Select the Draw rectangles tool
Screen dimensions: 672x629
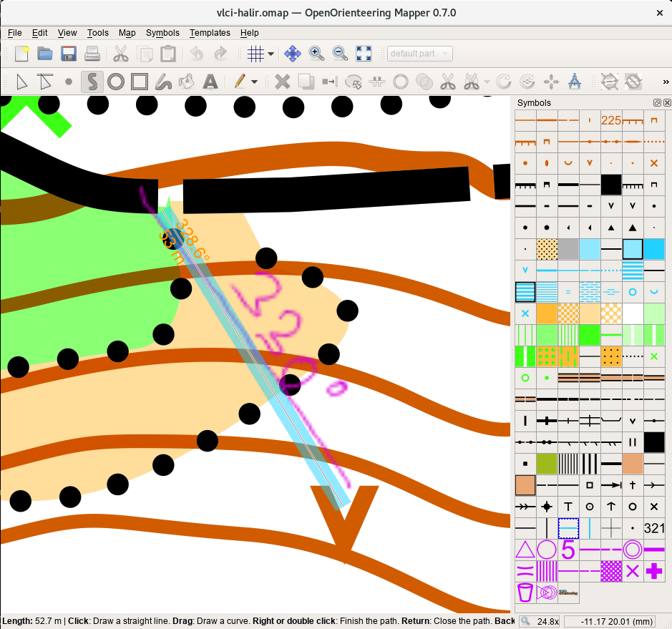click(140, 82)
